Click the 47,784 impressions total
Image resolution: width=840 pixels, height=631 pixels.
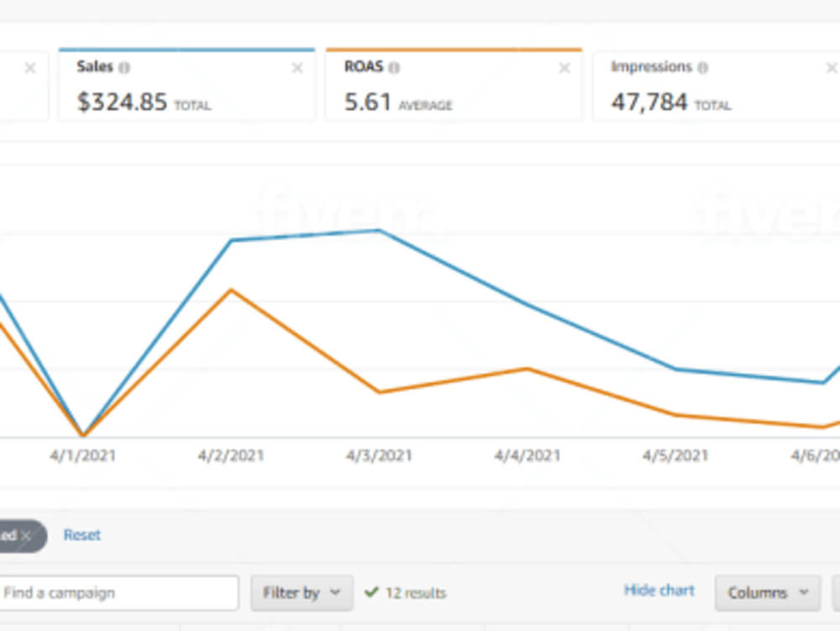649,102
